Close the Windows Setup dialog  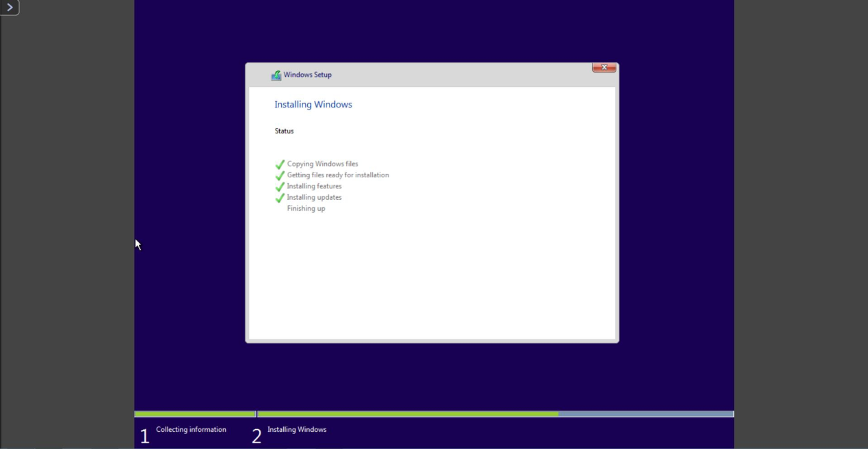[604, 67]
